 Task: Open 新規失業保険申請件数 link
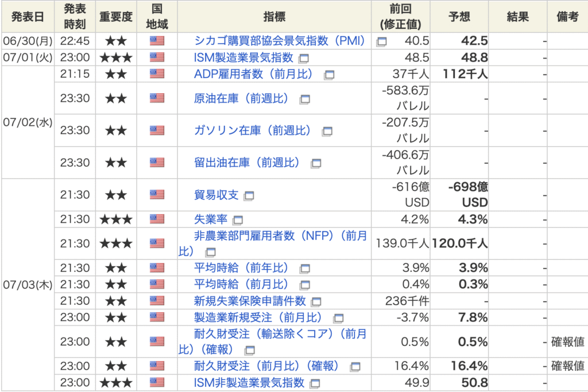pos(250,301)
